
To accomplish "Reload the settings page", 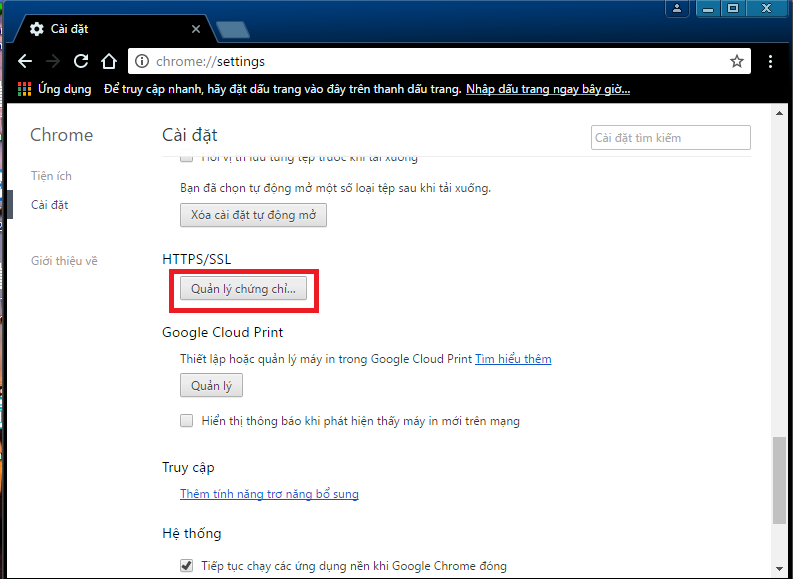I will coord(82,61).
